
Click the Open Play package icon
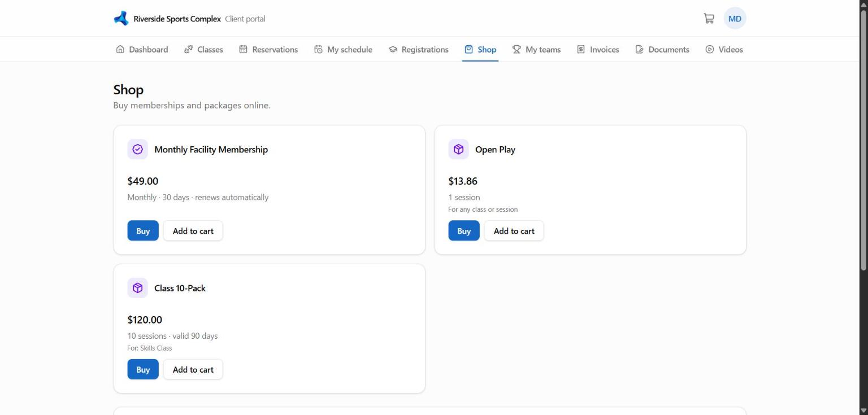(x=458, y=150)
